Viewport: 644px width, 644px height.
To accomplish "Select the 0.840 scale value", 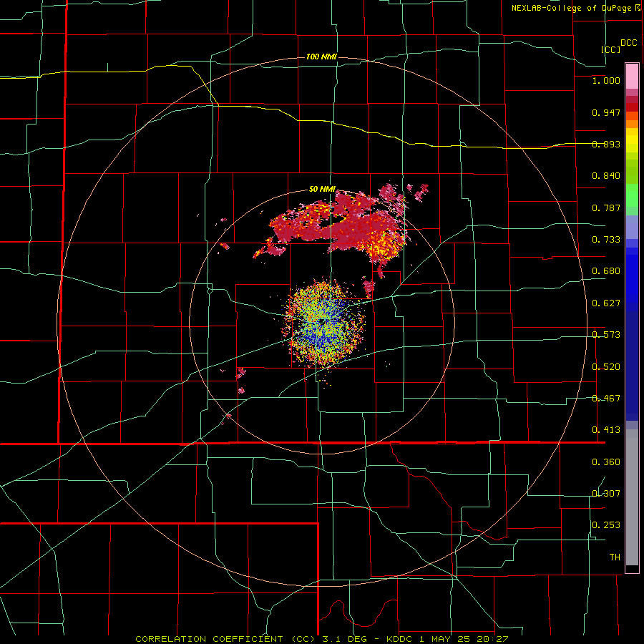I will 606,176.
